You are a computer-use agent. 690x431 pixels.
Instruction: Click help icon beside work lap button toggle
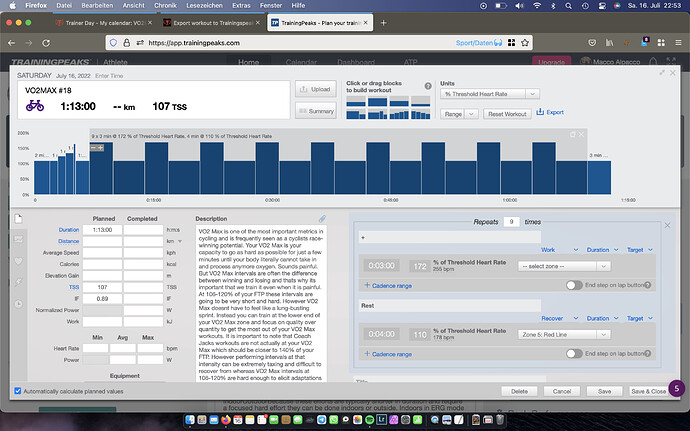click(647, 285)
